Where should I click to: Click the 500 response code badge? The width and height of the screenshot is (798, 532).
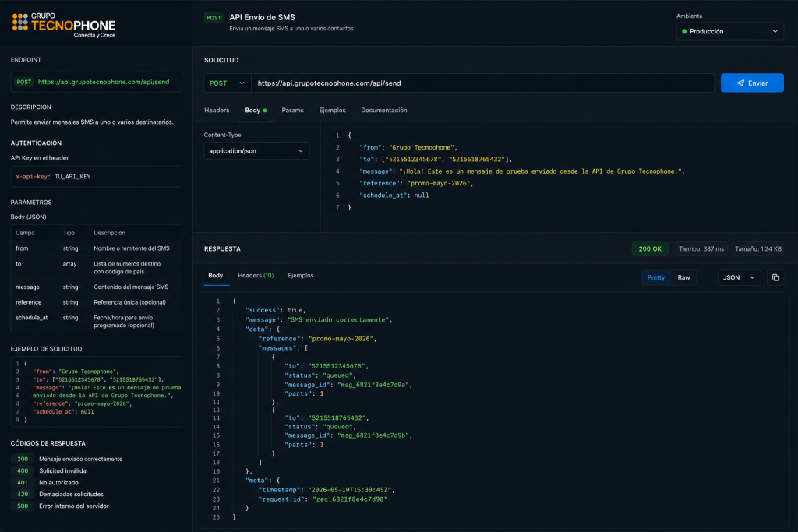click(x=23, y=506)
